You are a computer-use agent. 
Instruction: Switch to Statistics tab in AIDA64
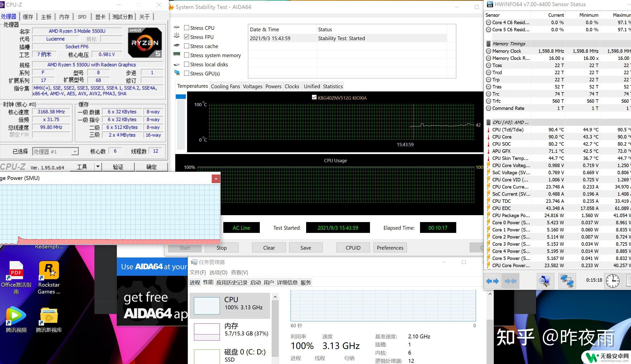coord(333,86)
